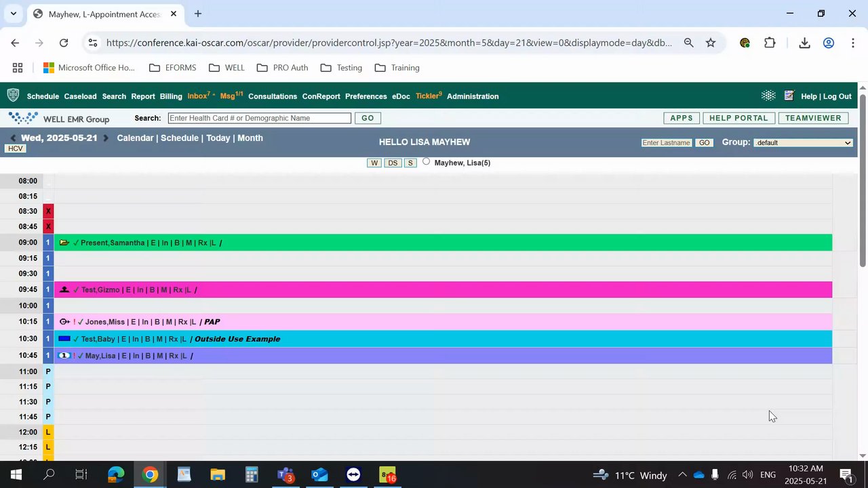Viewport: 868px width, 488px height.
Task: Open Calculator from the taskbar
Action: pos(252,475)
